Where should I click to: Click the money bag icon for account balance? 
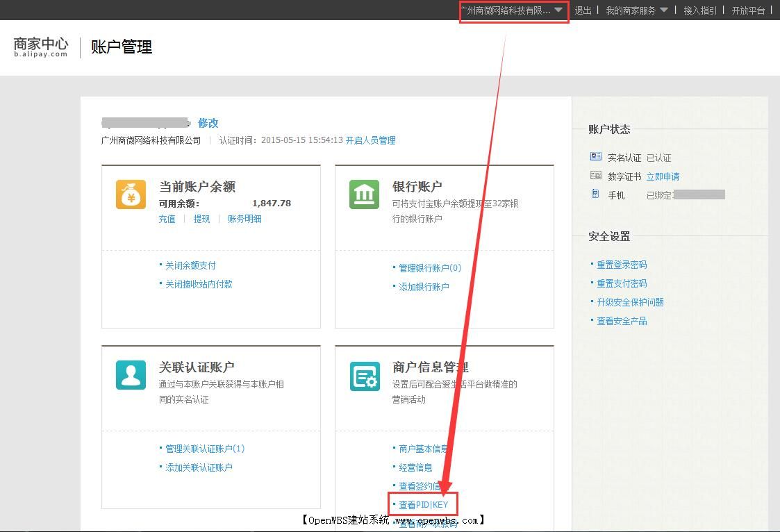pyautogui.click(x=130, y=196)
